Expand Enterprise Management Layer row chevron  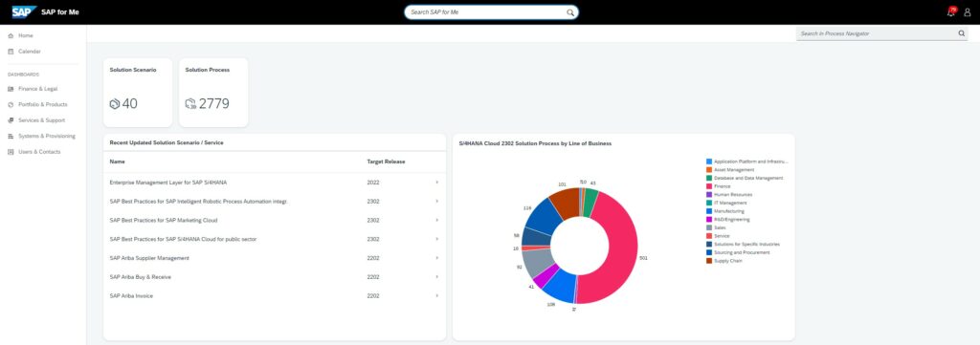point(436,183)
